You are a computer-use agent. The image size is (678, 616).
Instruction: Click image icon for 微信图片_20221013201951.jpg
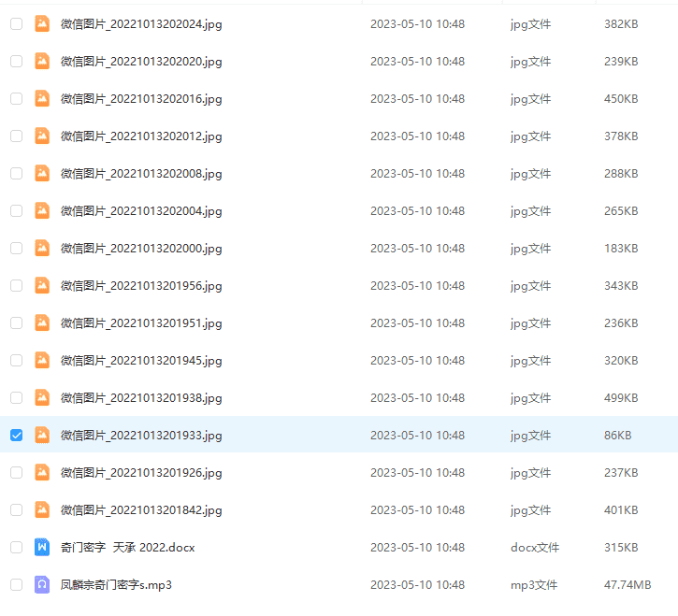[42, 323]
